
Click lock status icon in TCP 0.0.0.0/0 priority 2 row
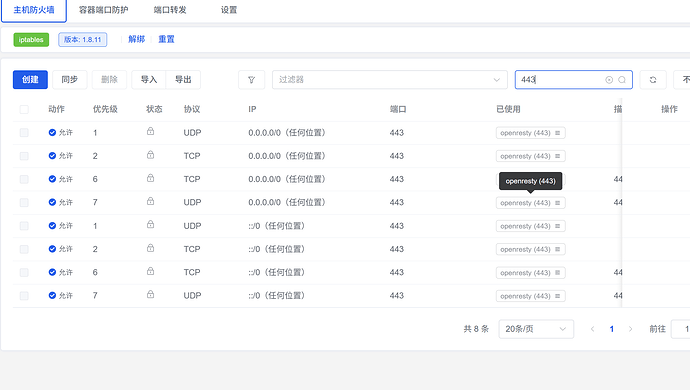150,155
